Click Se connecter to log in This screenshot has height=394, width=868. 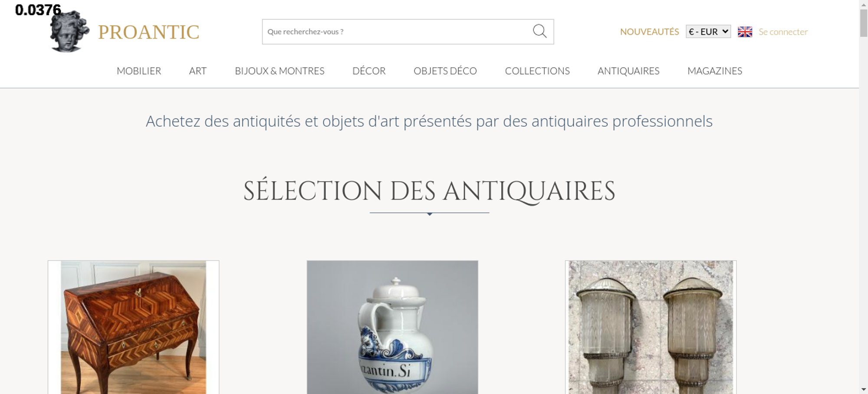click(783, 32)
